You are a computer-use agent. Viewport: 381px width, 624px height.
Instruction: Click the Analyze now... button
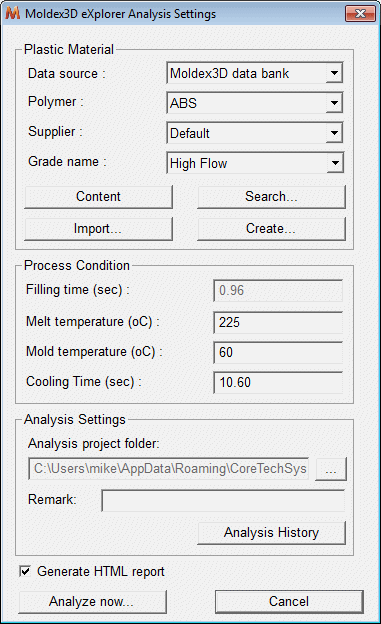click(x=92, y=602)
